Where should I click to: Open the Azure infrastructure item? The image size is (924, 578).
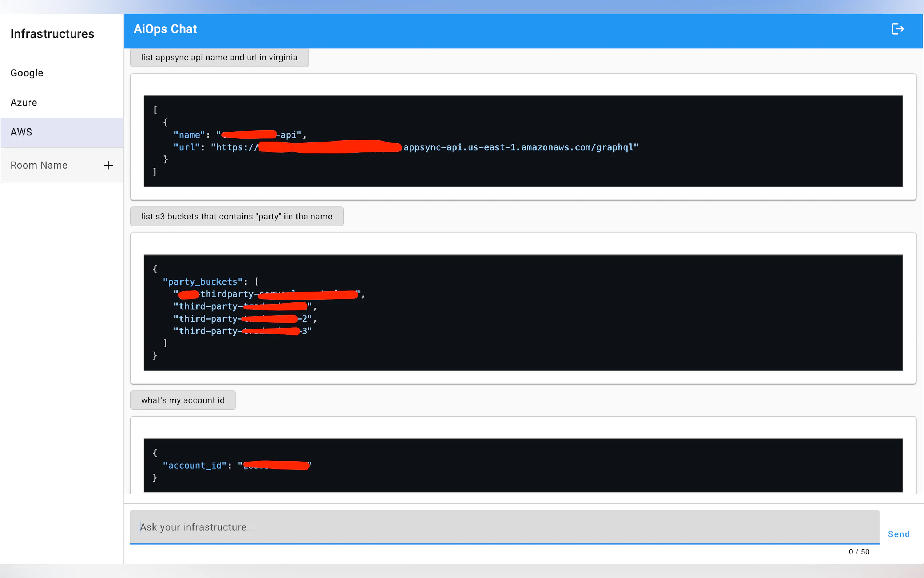(24, 102)
